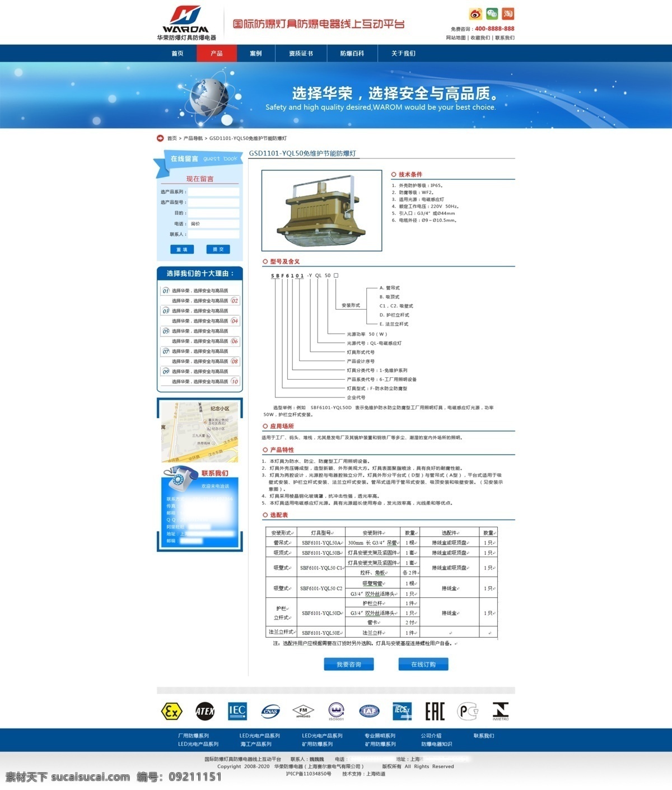
Task: Open the 关于我们 navigation item
Action: 403,54
